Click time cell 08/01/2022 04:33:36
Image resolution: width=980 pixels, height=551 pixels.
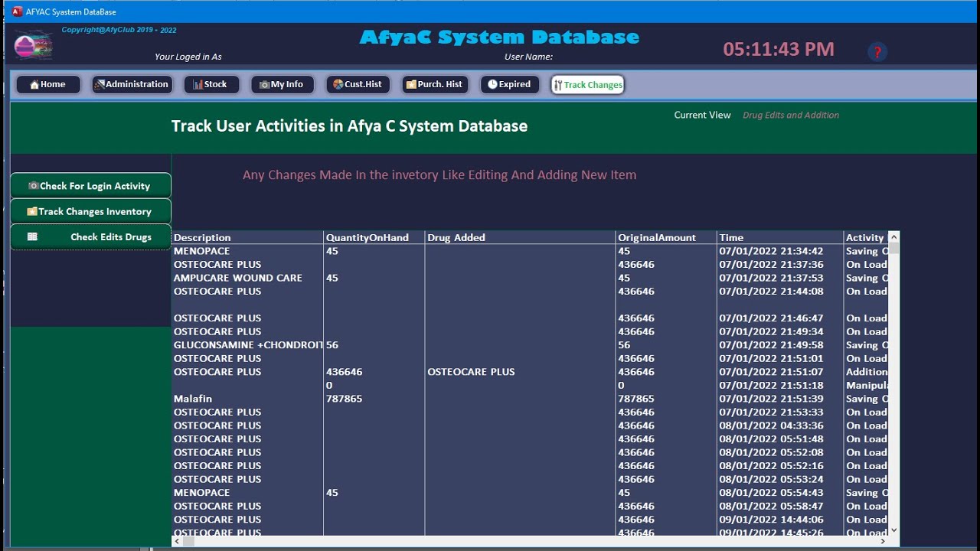tap(780, 425)
